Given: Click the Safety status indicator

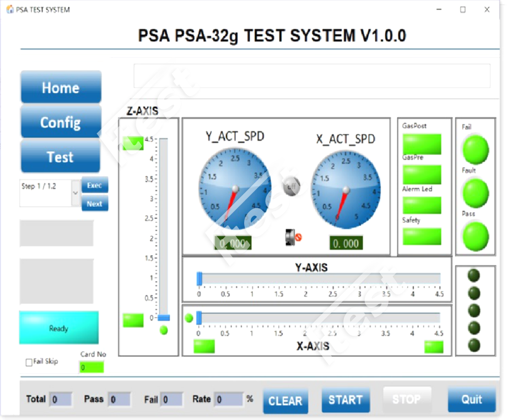Looking at the screenshot, I should pyautogui.click(x=422, y=236).
